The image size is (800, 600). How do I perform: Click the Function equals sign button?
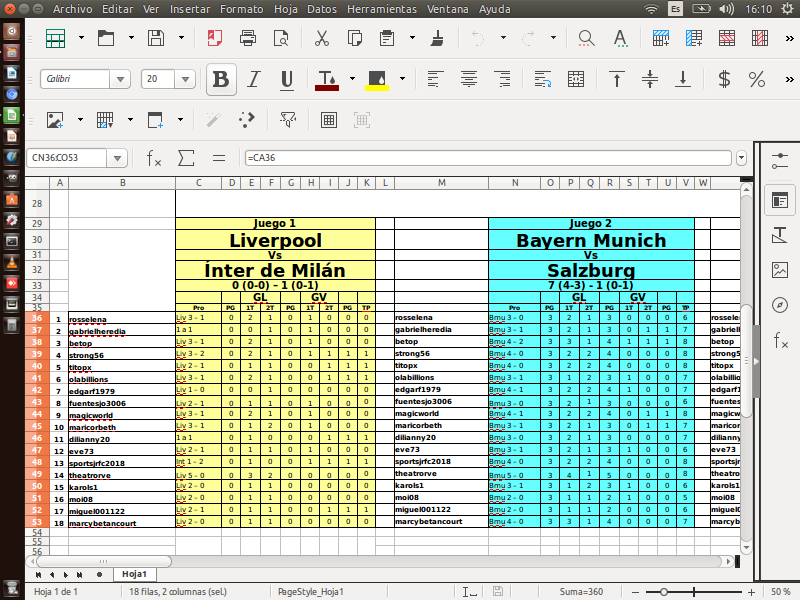coord(219,158)
